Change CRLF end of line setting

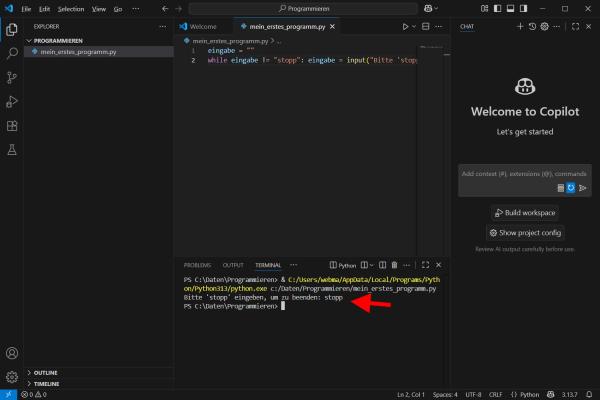coord(496,394)
